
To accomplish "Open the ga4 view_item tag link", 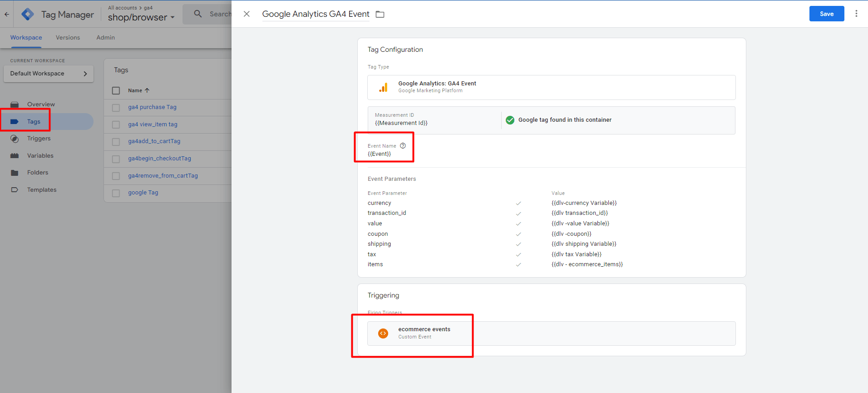I will pyautogui.click(x=153, y=124).
